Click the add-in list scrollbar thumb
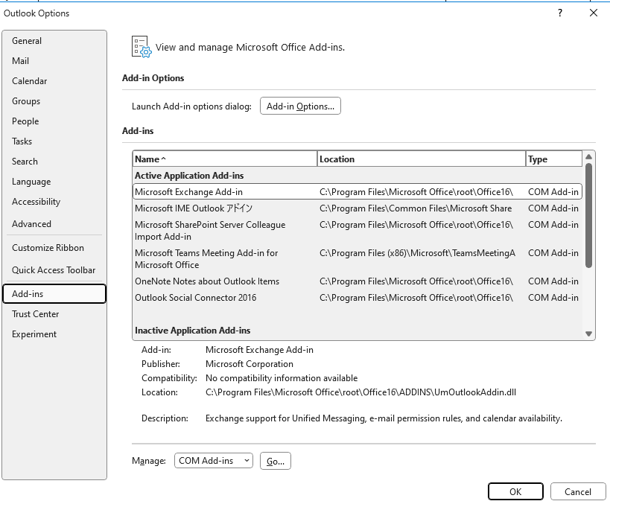Viewport: 620px width, 512px height. pos(589,216)
